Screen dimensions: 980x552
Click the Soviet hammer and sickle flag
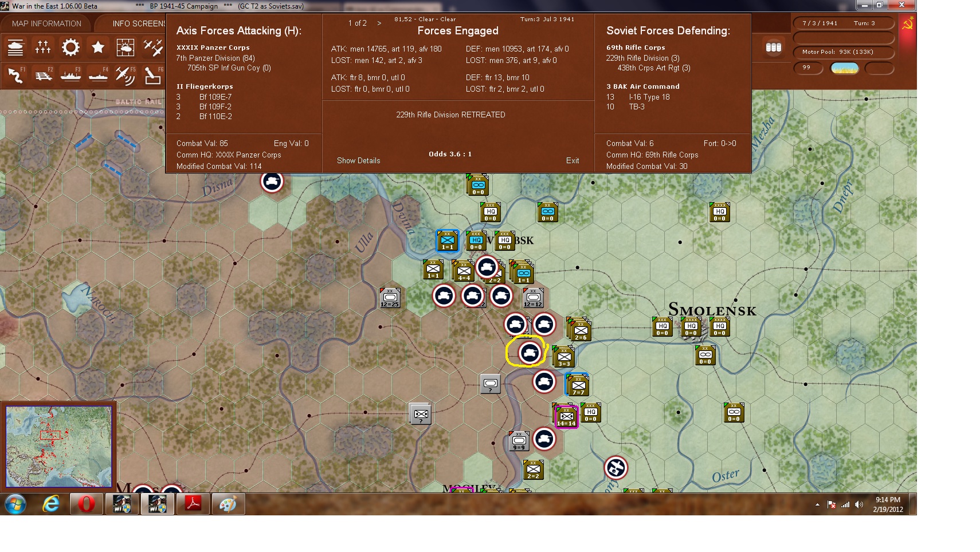tap(908, 24)
